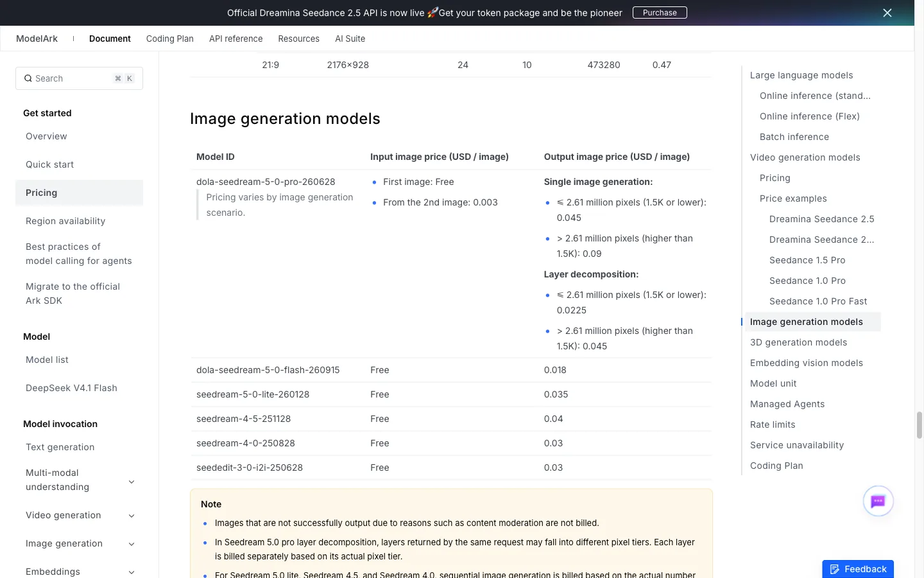The image size is (924, 578).
Task: Jump to 3D generation models section
Action: click(x=798, y=342)
